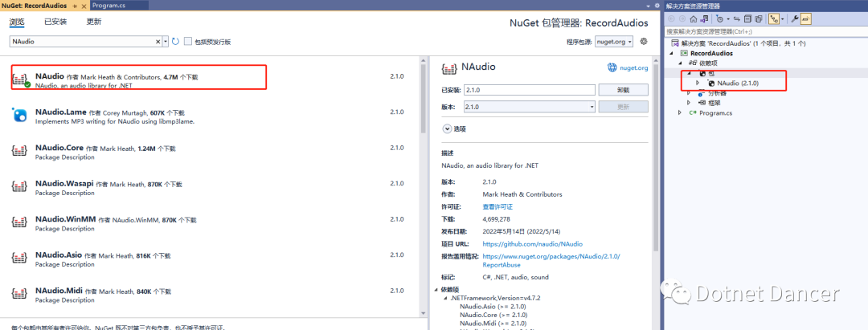Viewport: 868px width, 330px height.
Task: Click the NAudio.Asio package icon
Action: (x=20, y=259)
